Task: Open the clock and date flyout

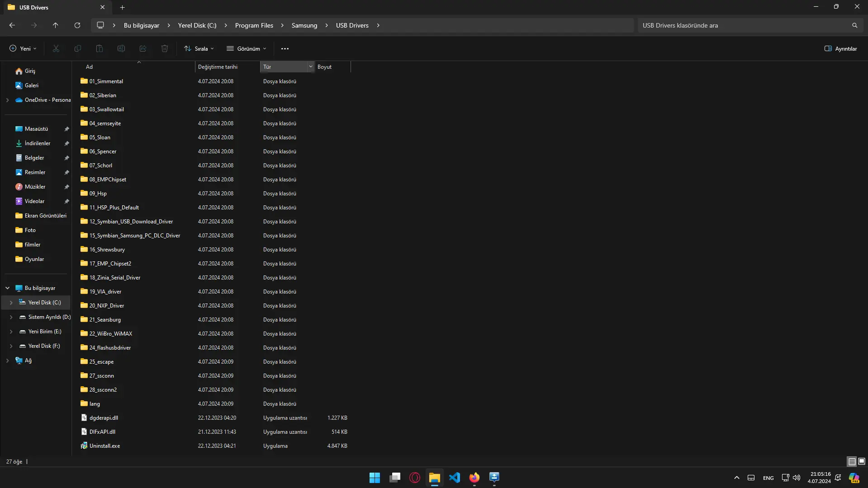Action: (x=819, y=478)
